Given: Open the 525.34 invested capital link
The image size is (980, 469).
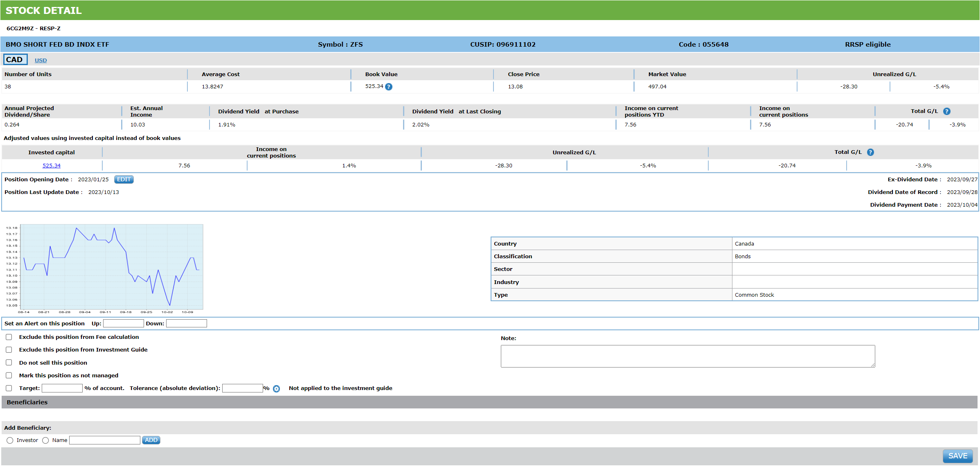Looking at the screenshot, I should (x=52, y=166).
